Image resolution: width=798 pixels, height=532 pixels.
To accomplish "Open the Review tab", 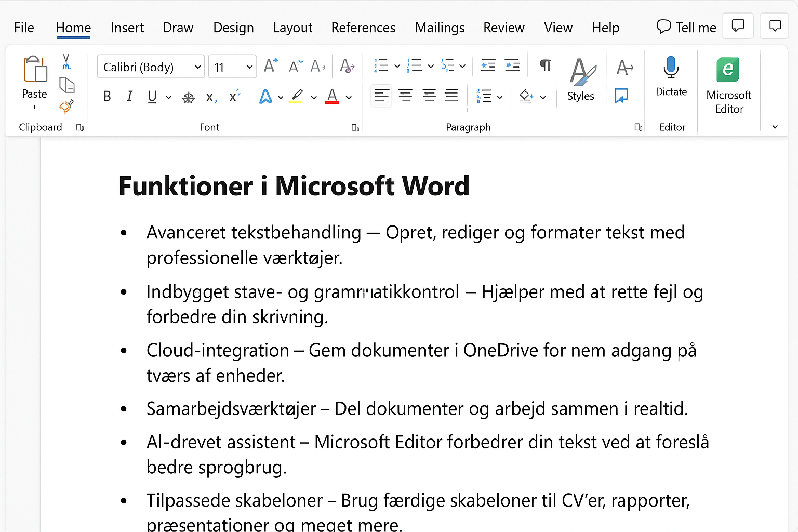I will tap(504, 28).
